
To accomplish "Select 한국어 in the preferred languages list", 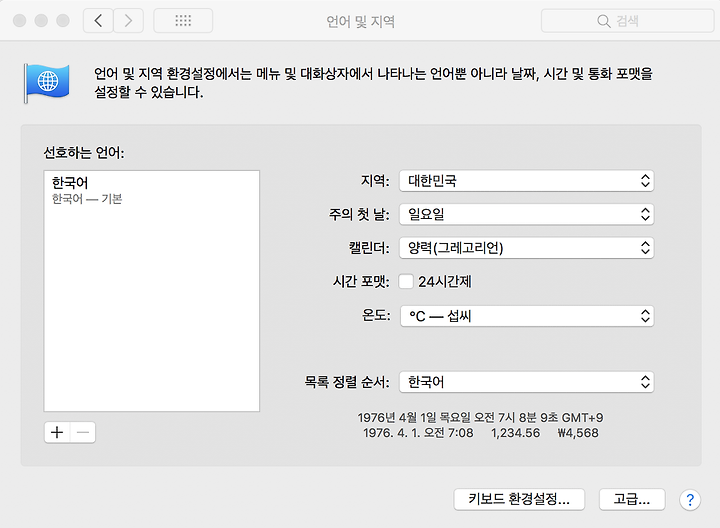I will [152, 191].
